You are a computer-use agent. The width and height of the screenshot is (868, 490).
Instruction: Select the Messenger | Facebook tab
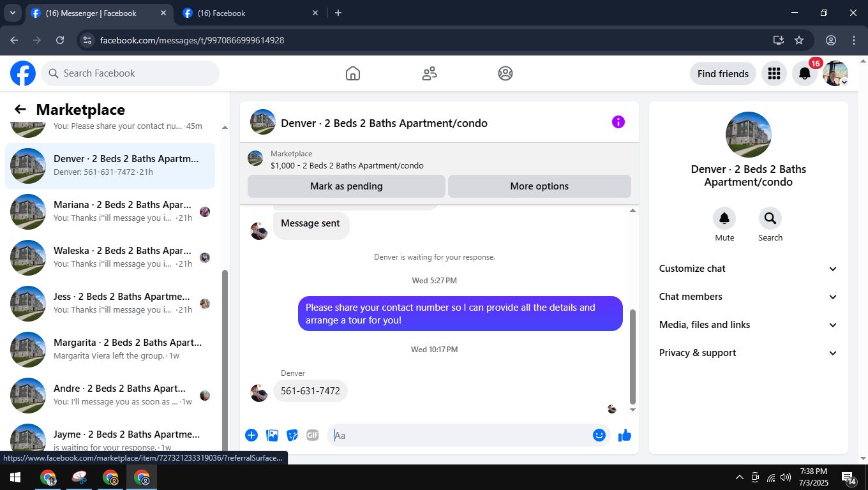coord(98,13)
